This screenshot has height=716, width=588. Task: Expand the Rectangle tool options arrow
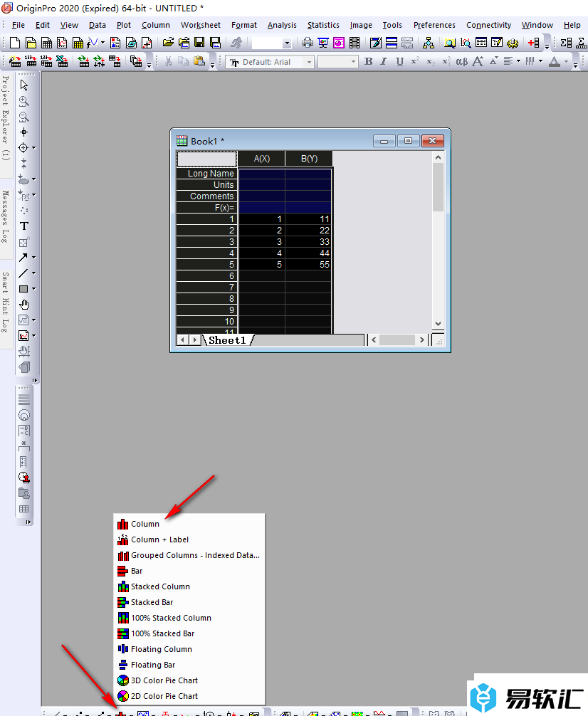tap(33, 289)
